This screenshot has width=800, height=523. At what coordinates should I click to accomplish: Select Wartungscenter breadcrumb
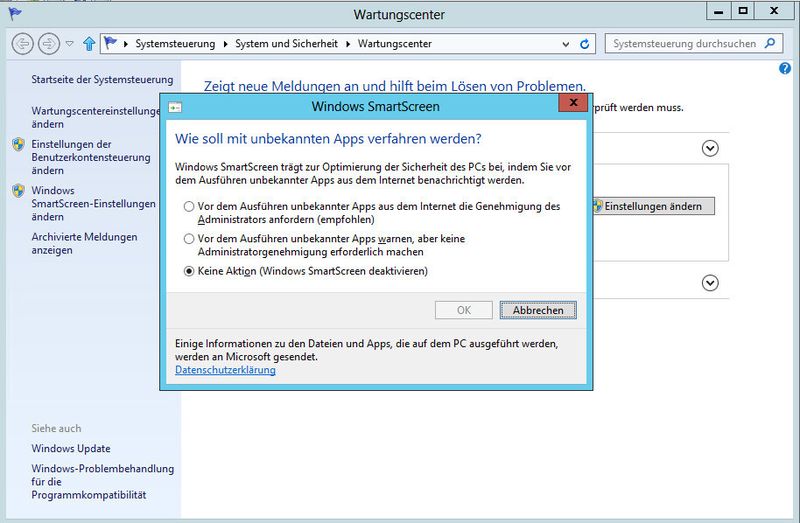(x=394, y=44)
